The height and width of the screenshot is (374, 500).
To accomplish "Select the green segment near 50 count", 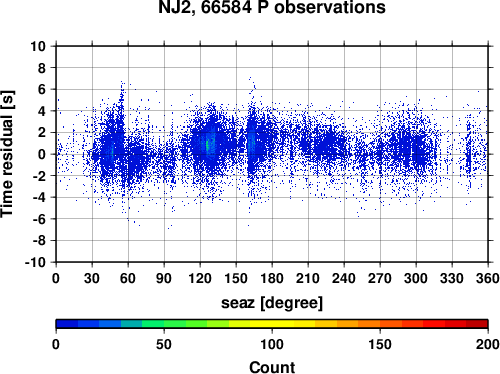I will pyautogui.click(x=164, y=324).
